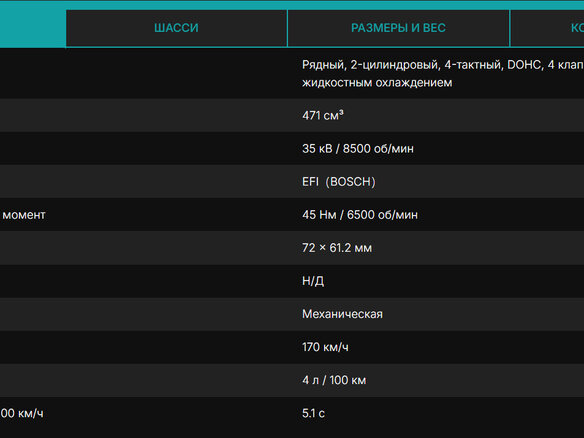Screen dimensions: 584x438
Task: Open the ШАССИ tab
Action: point(177,28)
